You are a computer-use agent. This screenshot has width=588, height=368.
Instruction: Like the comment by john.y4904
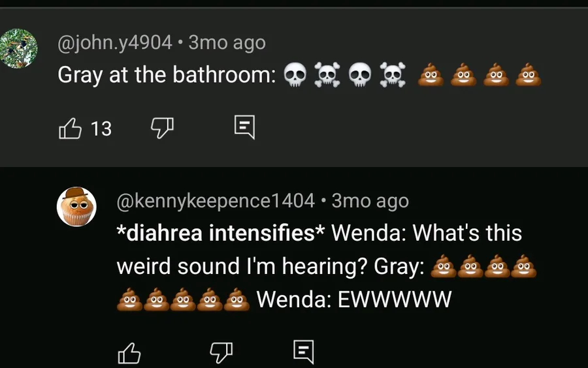(70, 129)
